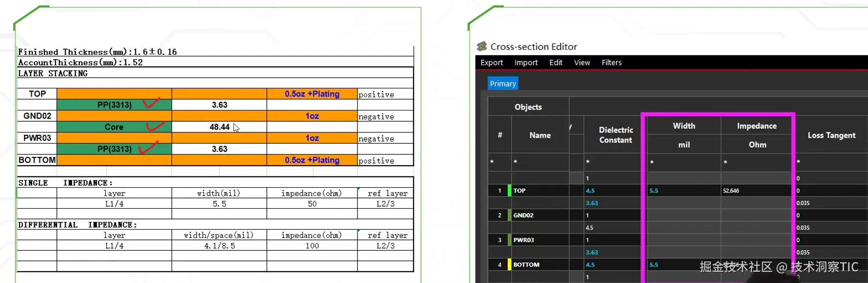868x283 pixels.
Task: Click the filter field under # column
Action: click(500, 162)
